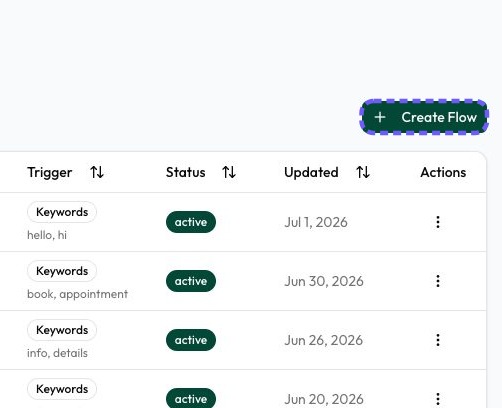
Task: Click the Create Flow button
Action: (424, 117)
